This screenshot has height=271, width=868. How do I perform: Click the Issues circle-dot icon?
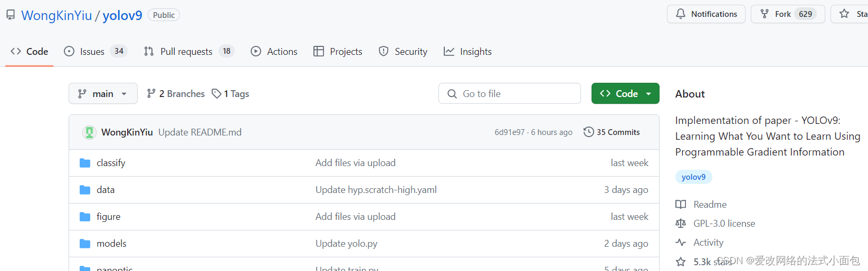(x=69, y=51)
